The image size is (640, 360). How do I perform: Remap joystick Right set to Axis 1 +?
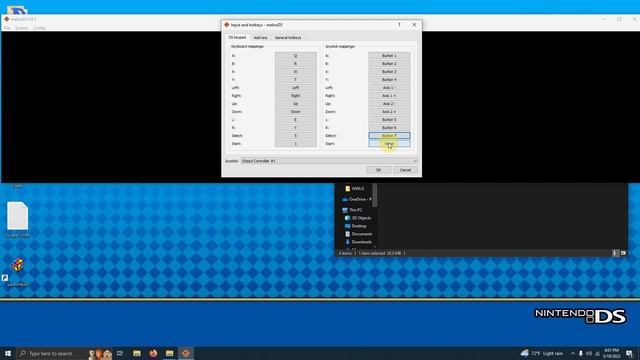click(389, 96)
